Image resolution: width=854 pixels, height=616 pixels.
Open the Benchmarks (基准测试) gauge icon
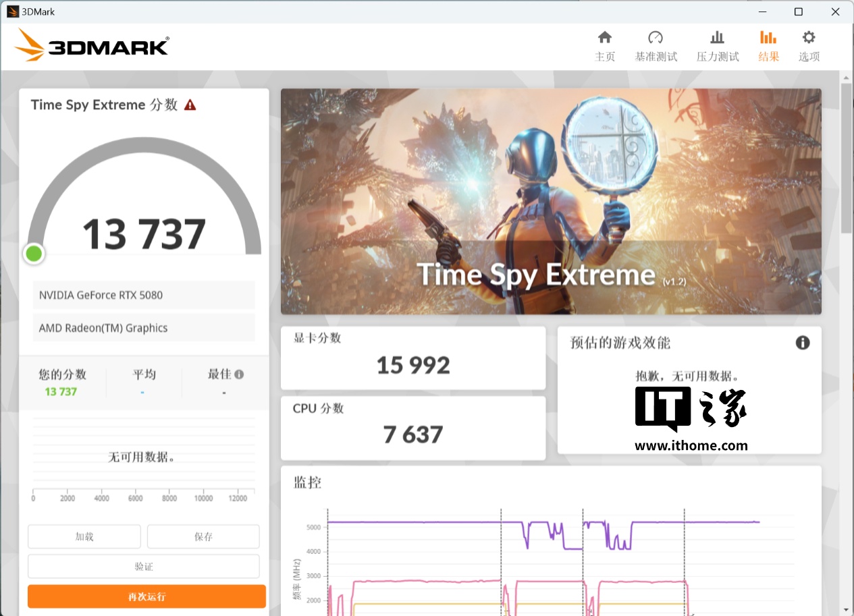[655, 38]
